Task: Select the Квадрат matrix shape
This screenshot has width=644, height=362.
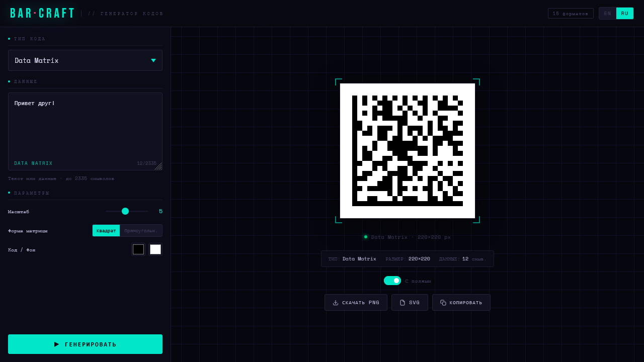Action: pyautogui.click(x=106, y=231)
